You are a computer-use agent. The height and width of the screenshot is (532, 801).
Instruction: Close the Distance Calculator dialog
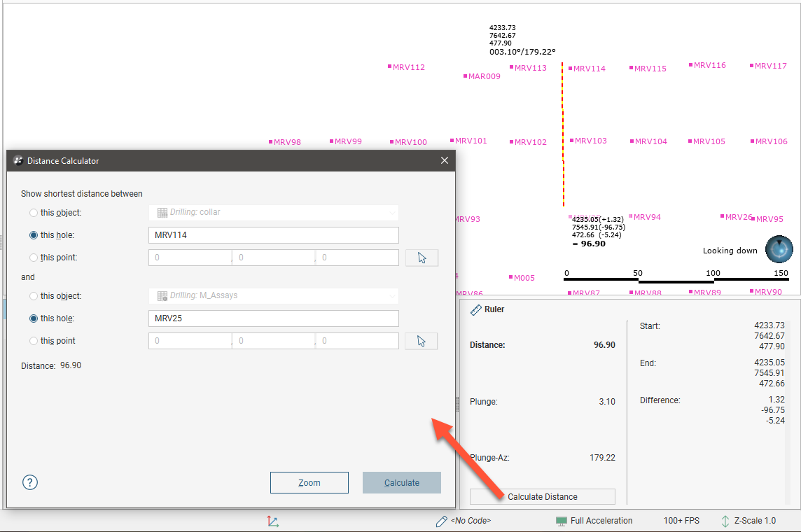tap(444, 161)
